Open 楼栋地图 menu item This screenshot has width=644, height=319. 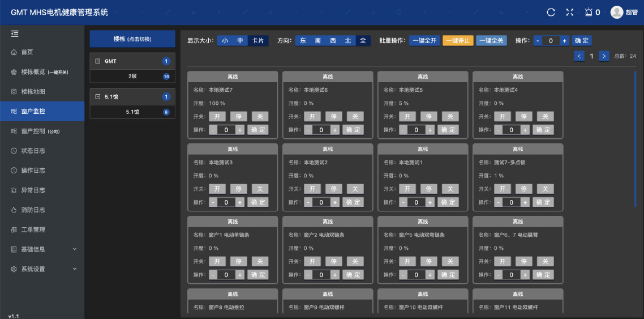(33, 92)
